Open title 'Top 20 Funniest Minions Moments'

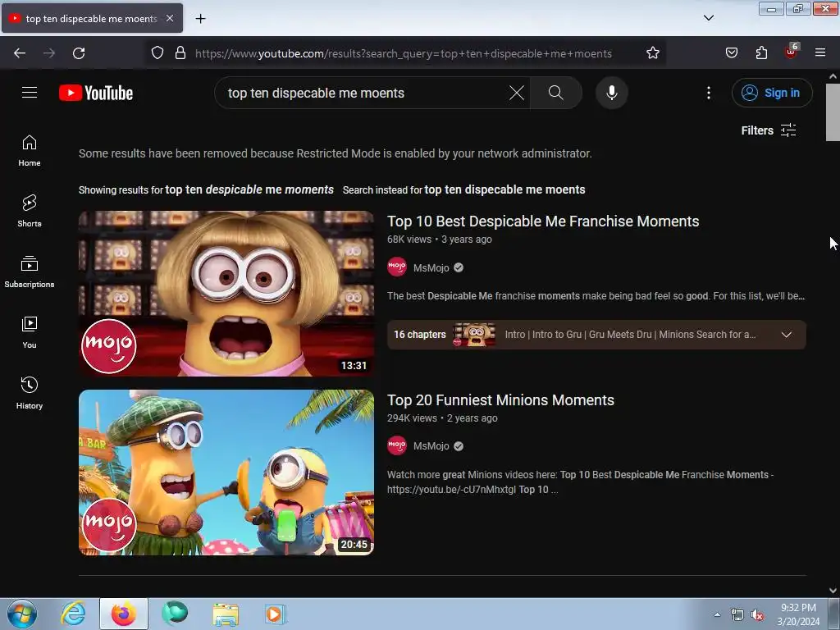point(500,400)
